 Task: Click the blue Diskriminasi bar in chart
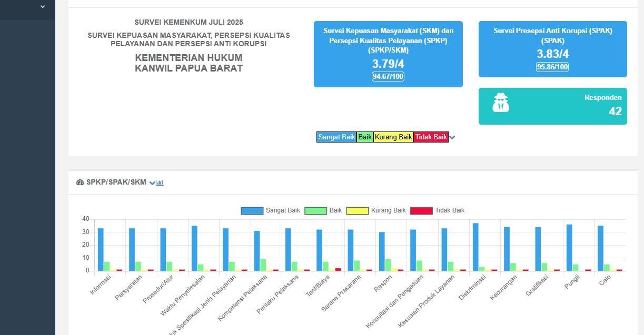(x=475, y=247)
